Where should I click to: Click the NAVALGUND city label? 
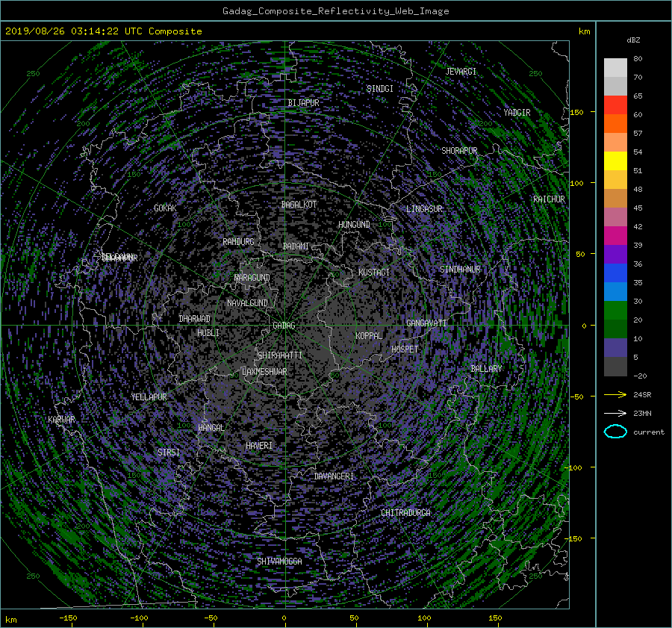click(x=247, y=303)
